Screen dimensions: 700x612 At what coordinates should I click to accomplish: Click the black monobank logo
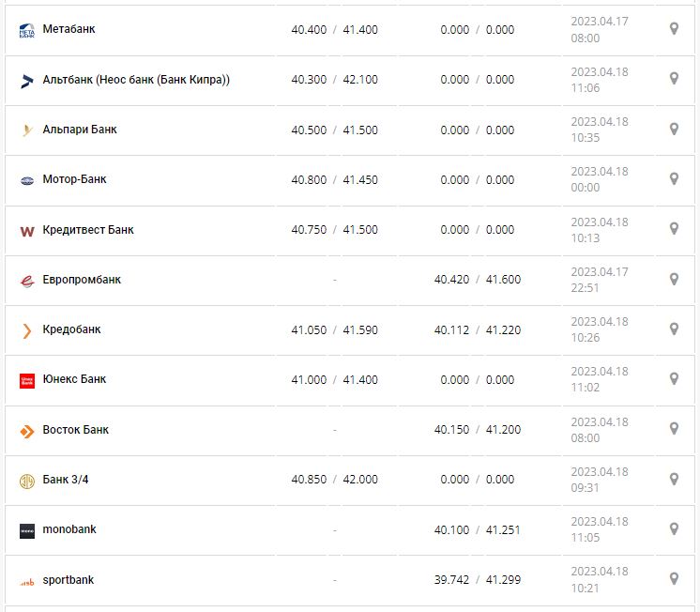[x=27, y=530]
